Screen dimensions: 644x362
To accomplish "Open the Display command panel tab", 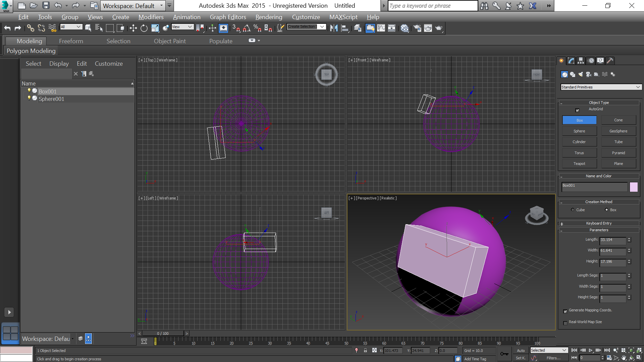I will point(600,61).
